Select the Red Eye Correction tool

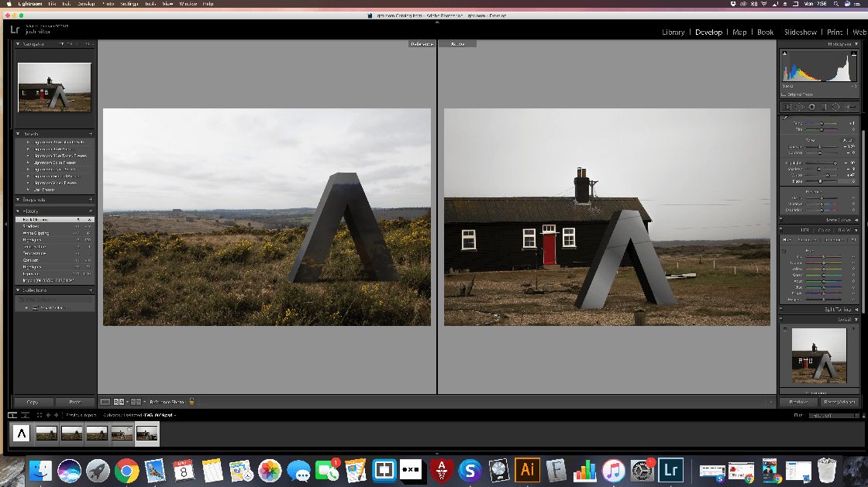point(812,107)
